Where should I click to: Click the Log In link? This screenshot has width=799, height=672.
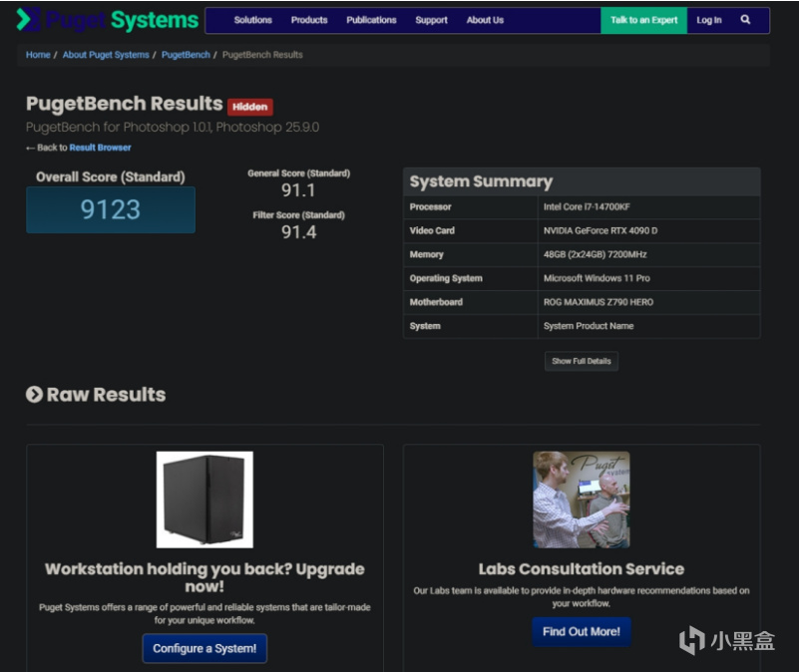coord(709,20)
